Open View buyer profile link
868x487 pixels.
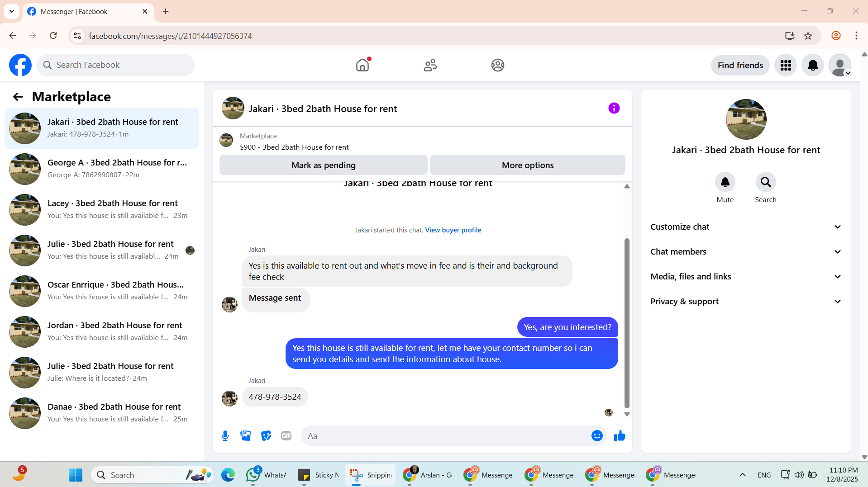click(x=453, y=230)
